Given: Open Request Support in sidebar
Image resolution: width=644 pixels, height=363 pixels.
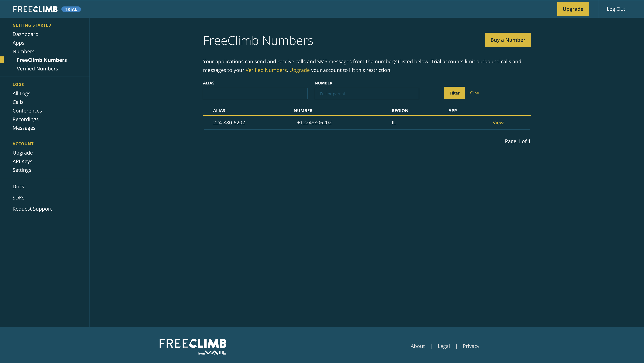Looking at the screenshot, I should tap(32, 209).
